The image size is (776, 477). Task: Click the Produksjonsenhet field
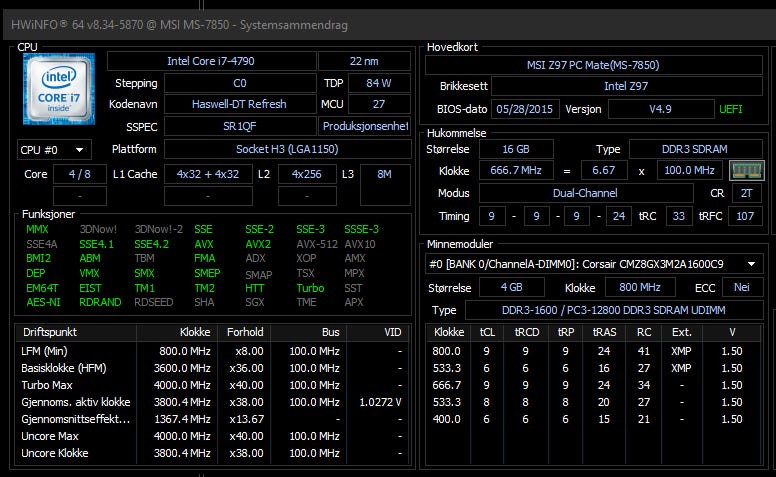click(x=364, y=126)
